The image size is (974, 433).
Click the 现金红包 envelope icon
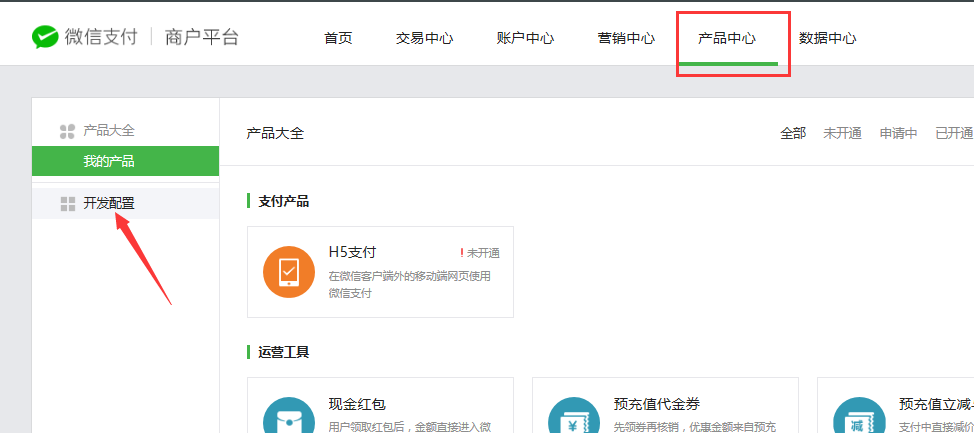point(288,420)
